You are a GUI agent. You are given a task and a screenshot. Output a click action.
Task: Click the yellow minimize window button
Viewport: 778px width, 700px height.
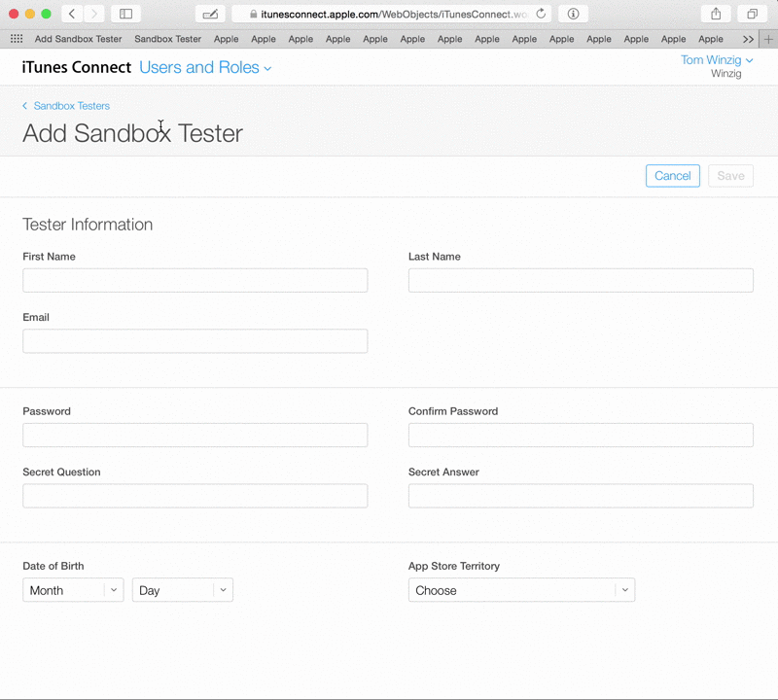click(x=30, y=14)
